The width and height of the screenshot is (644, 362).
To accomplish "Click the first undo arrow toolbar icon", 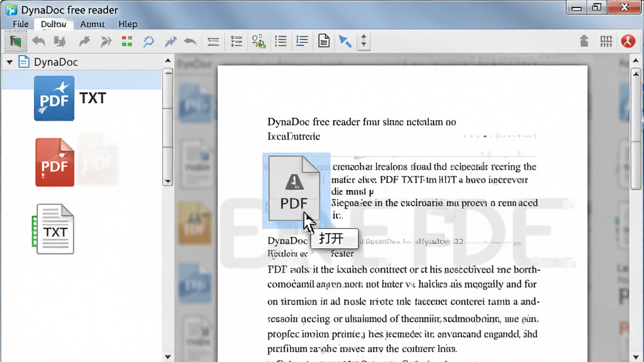I will coord(38,41).
